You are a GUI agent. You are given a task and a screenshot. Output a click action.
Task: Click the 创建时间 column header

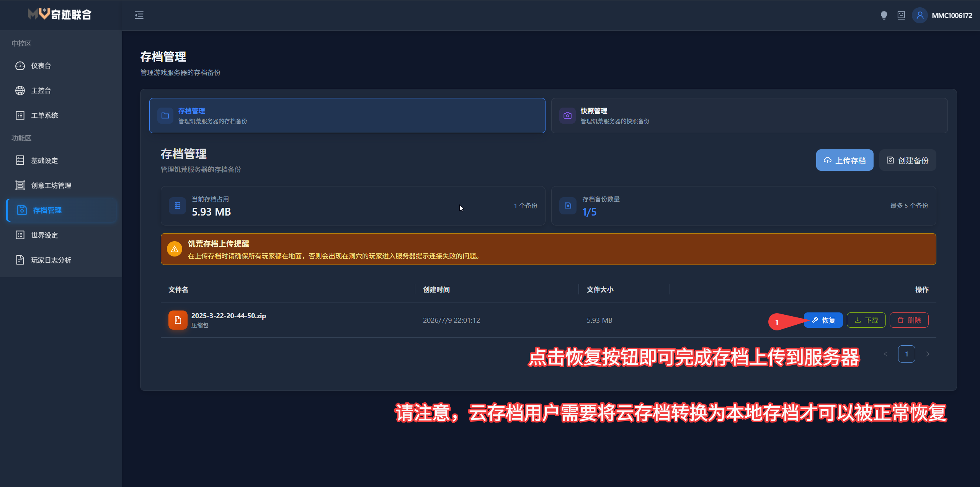point(436,290)
